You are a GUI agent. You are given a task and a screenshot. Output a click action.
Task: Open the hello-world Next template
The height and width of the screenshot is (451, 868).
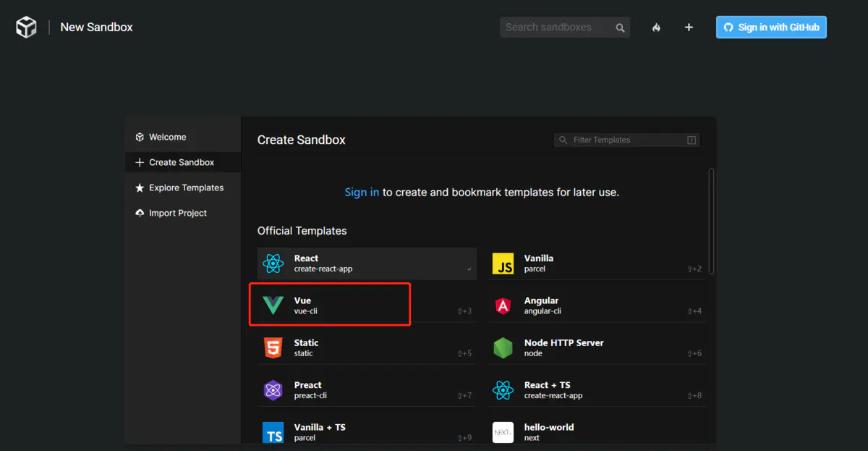597,432
